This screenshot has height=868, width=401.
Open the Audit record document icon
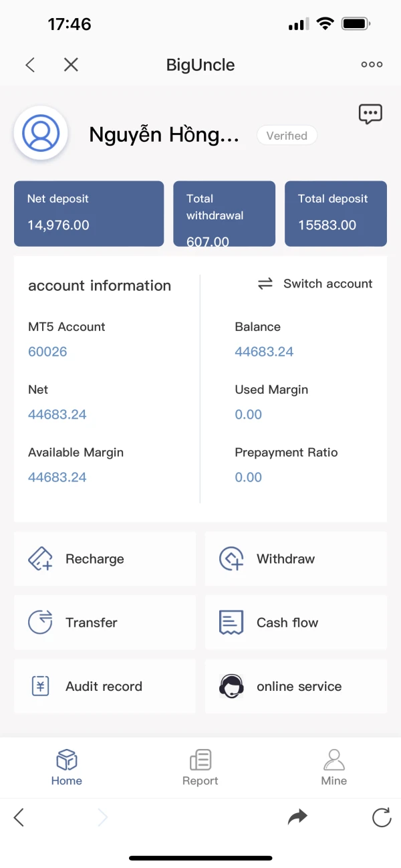point(40,686)
